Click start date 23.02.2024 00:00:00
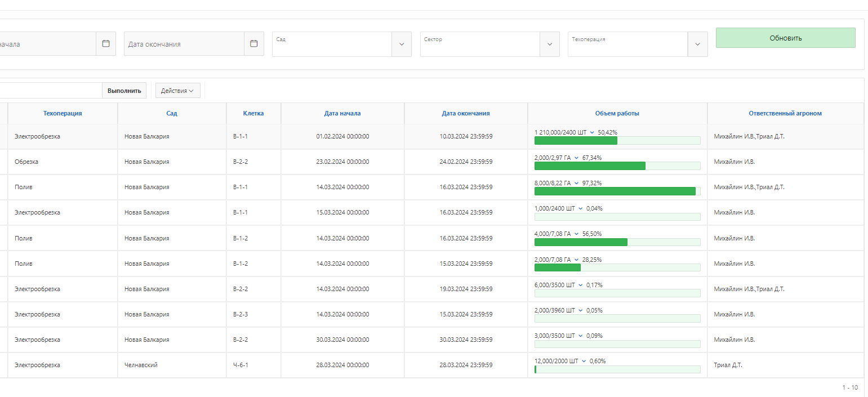The height and width of the screenshot is (397, 868). (x=342, y=162)
